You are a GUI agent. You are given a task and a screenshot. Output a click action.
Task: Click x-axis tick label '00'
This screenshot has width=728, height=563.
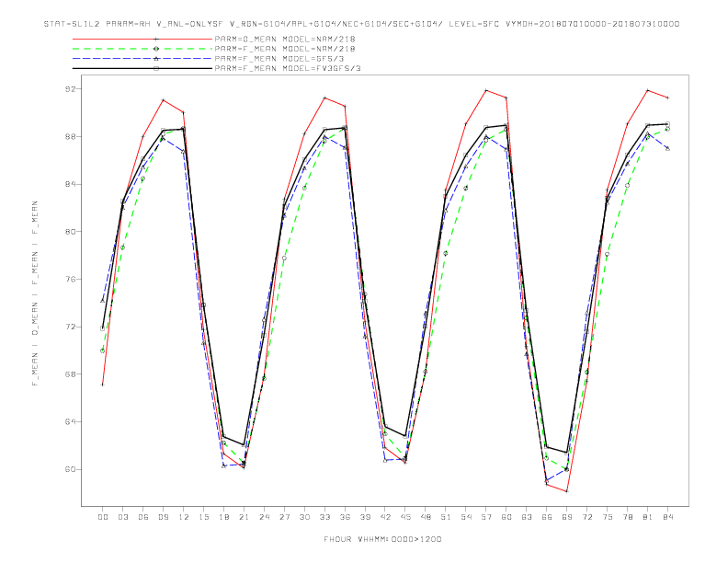pyautogui.click(x=103, y=517)
